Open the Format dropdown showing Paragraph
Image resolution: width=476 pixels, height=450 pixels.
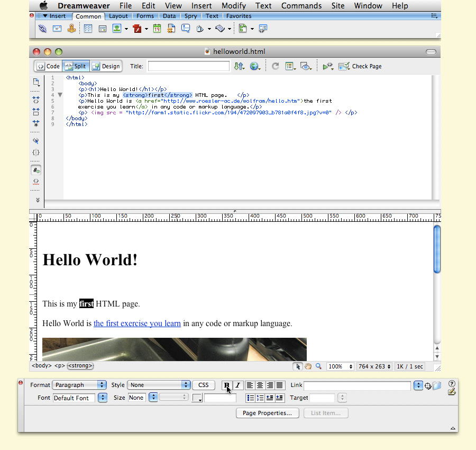click(79, 385)
